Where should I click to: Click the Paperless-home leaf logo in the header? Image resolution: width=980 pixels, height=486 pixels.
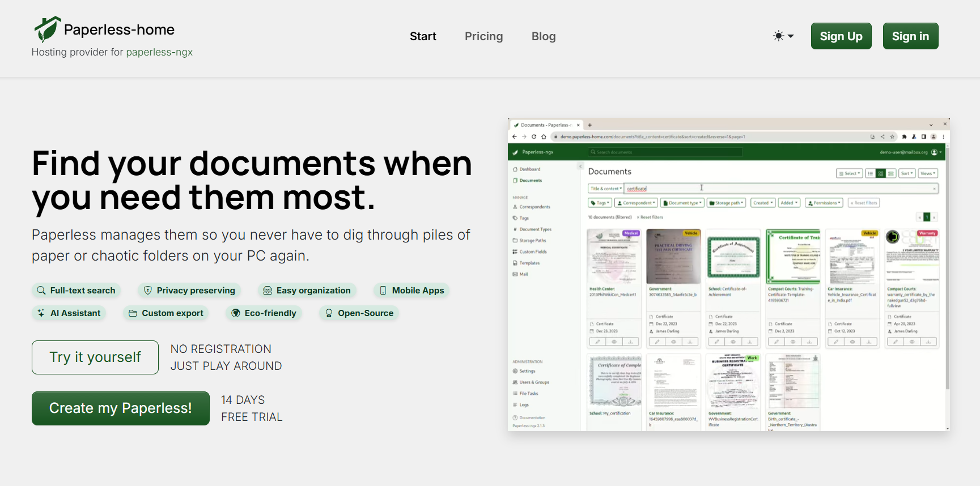point(47,29)
